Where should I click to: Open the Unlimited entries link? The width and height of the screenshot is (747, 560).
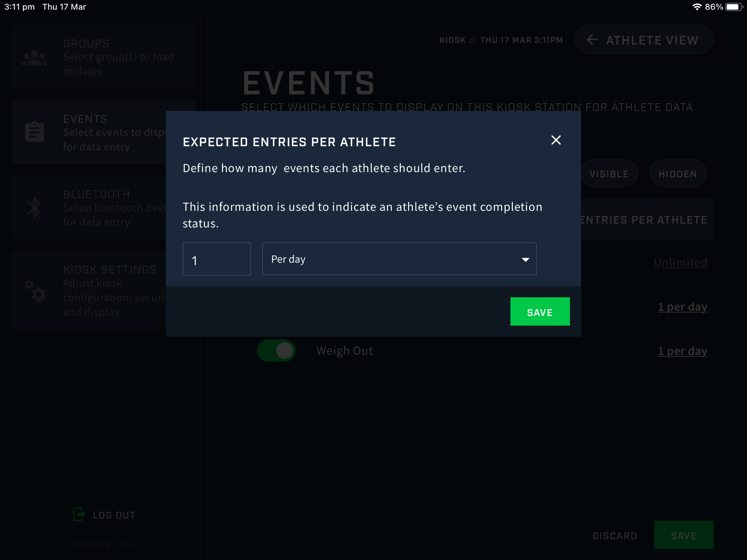pos(680,262)
